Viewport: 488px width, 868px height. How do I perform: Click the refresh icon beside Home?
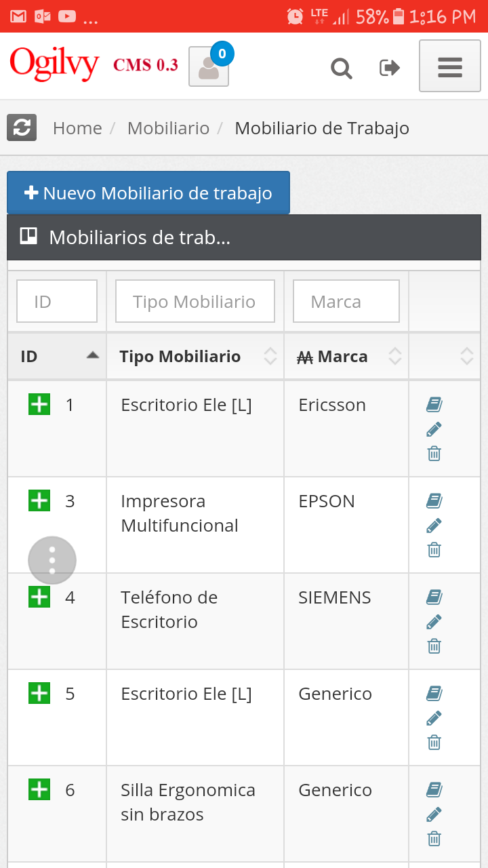(x=22, y=127)
